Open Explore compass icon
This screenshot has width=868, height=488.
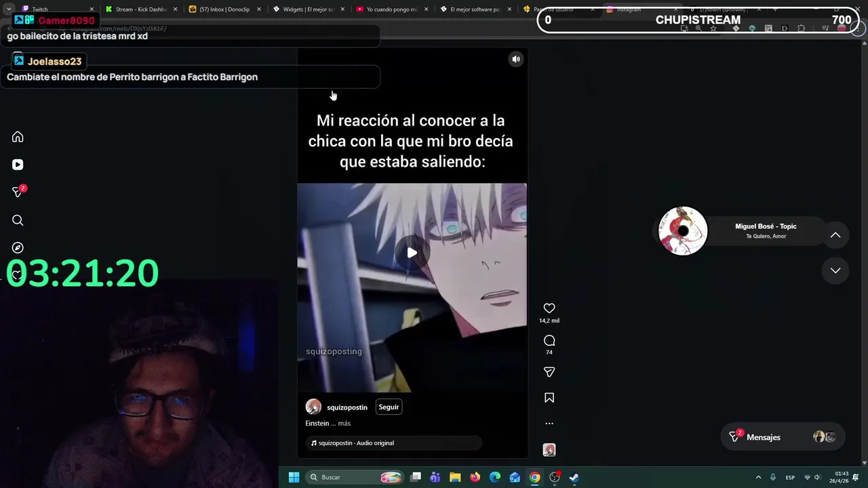tap(18, 248)
